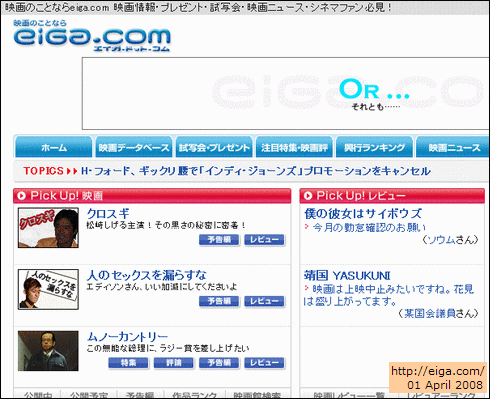Click the クロスギ tagline text
490x399 pixels.
(x=166, y=225)
